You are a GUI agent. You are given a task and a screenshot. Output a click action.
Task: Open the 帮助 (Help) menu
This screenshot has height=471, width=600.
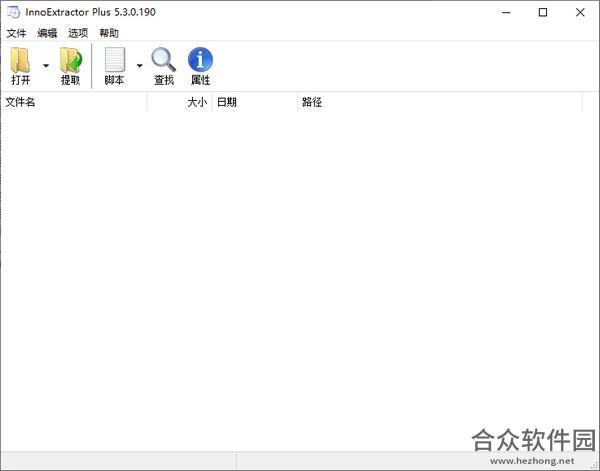pyautogui.click(x=109, y=33)
